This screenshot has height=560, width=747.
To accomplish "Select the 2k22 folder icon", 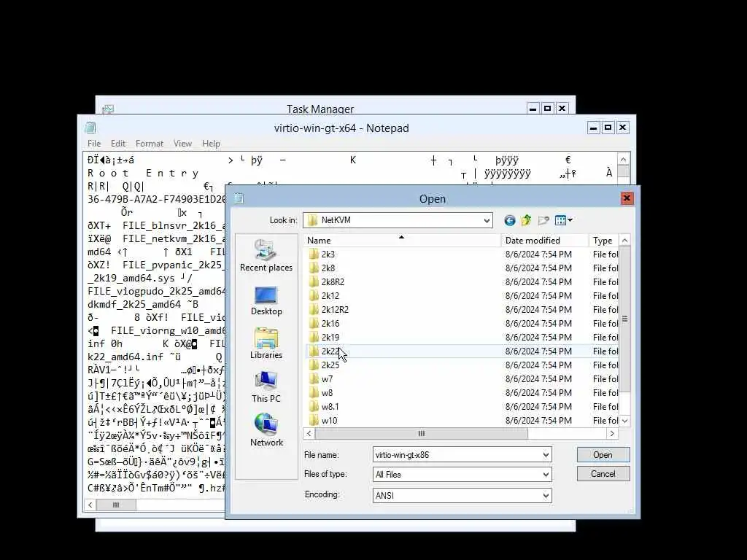I will (314, 351).
